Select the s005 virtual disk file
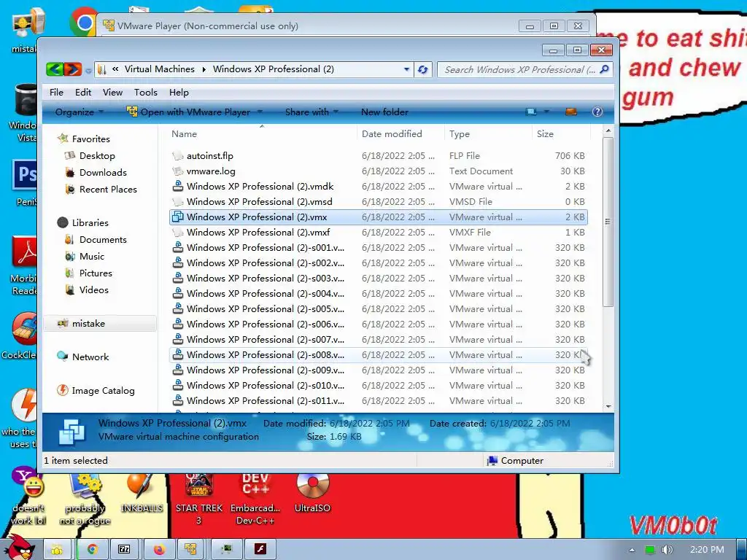 click(379, 308)
